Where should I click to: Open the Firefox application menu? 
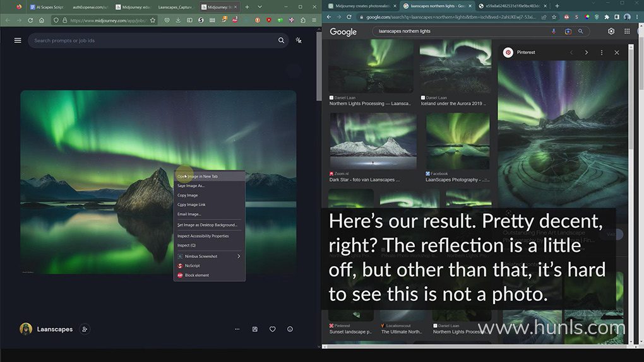click(x=314, y=20)
